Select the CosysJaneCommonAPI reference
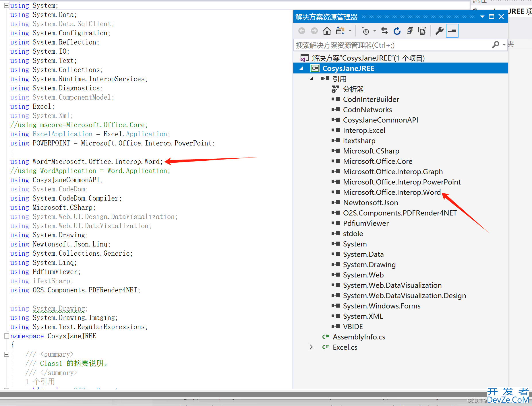The width and height of the screenshot is (532, 406). click(x=380, y=120)
